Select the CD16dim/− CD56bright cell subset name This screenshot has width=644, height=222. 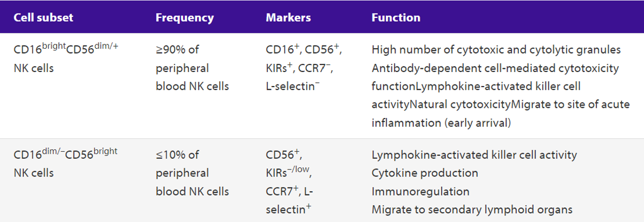pyautogui.click(x=65, y=163)
